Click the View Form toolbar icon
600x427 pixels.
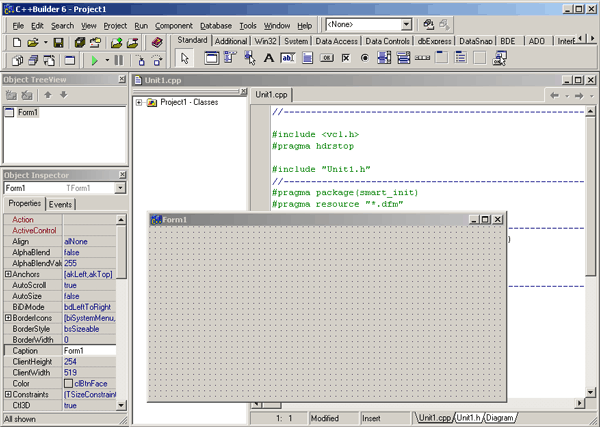(33, 60)
